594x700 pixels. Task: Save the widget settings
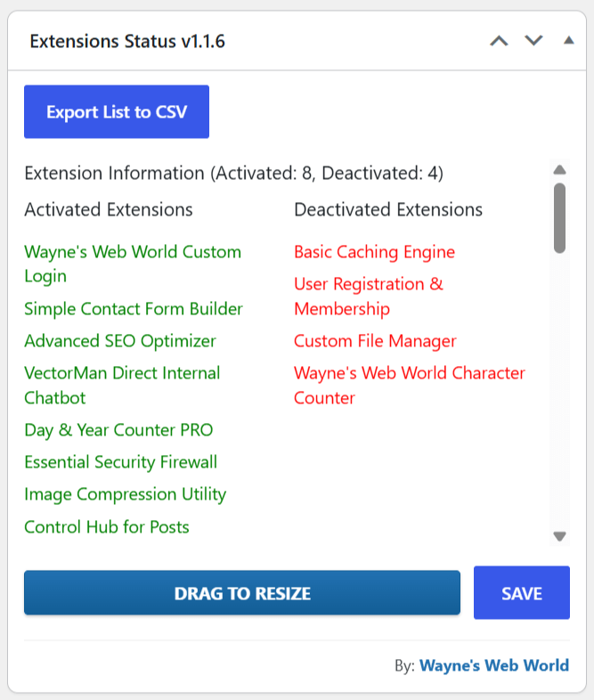click(x=522, y=593)
